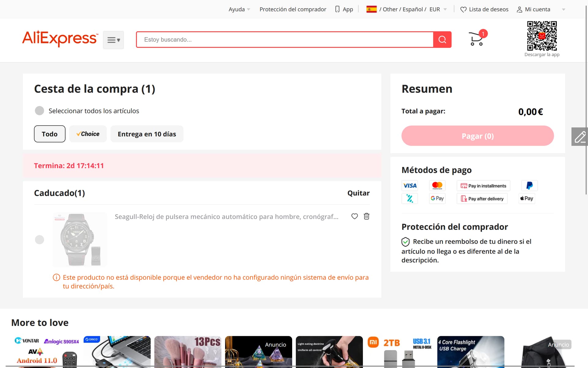The image size is (588, 368).
Task: Toggle the Seagull watch item checkbox
Action: pos(40,240)
